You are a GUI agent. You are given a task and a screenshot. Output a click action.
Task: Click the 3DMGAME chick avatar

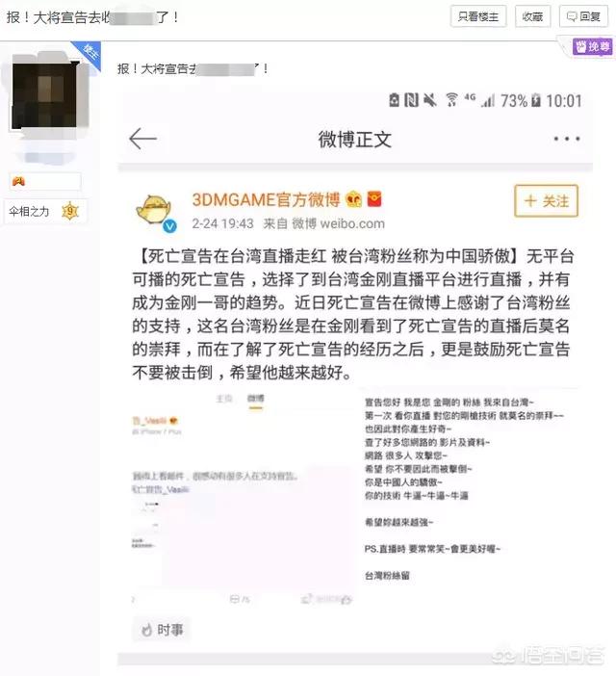[154, 210]
